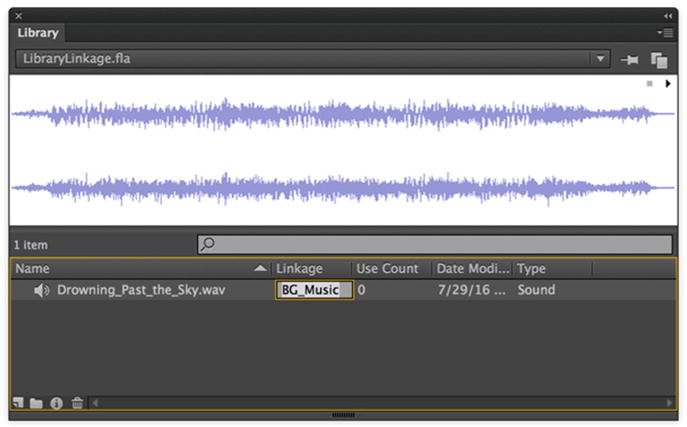Switch to the Library tab
The width and height of the screenshot is (687, 427).
coord(38,33)
